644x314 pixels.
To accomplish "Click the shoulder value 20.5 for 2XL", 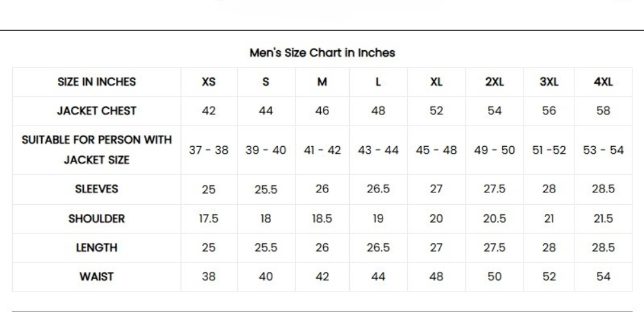I will coord(494,219).
